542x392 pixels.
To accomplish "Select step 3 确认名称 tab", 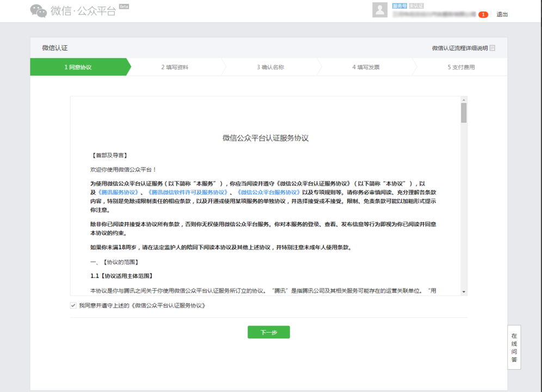I will pos(270,67).
